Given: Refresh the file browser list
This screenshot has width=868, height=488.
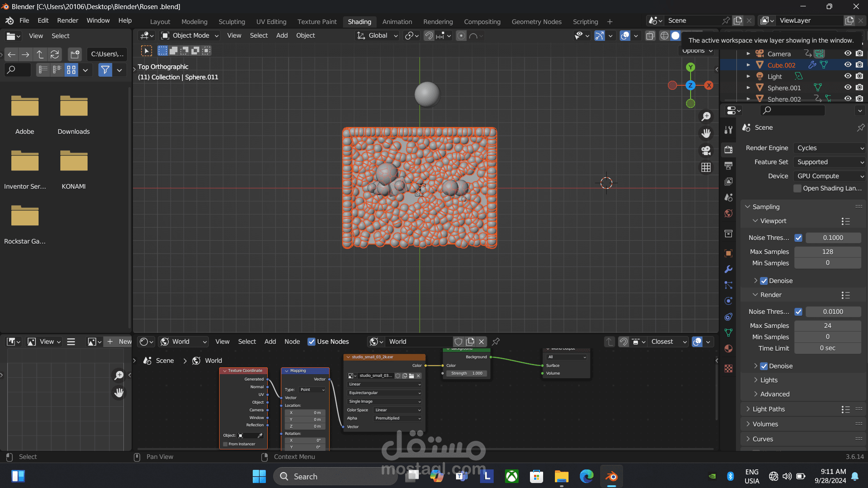Looking at the screenshot, I should (x=55, y=54).
